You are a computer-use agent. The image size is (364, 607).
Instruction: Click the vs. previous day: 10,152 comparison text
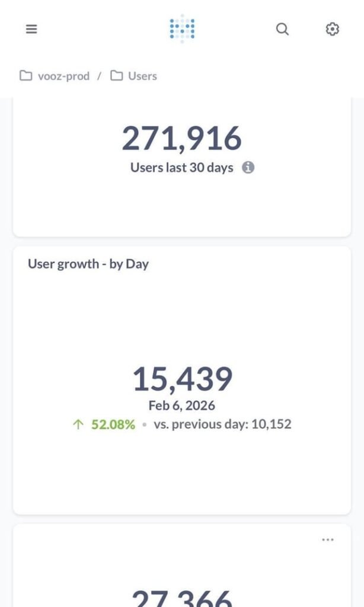(x=222, y=424)
